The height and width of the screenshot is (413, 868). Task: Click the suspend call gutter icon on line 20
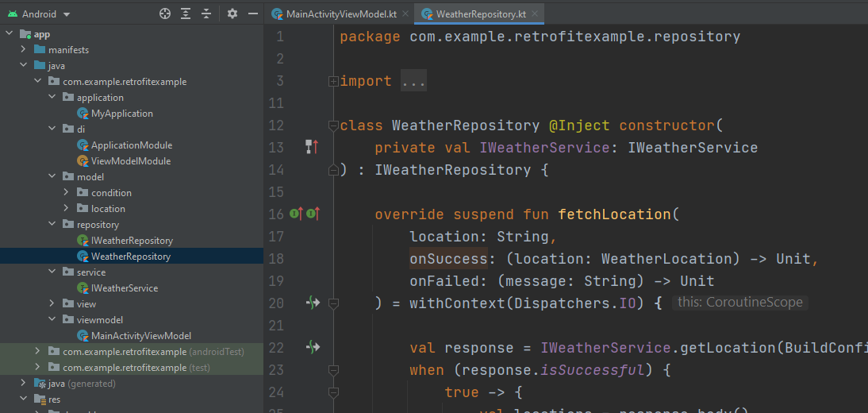(x=313, y=303)
